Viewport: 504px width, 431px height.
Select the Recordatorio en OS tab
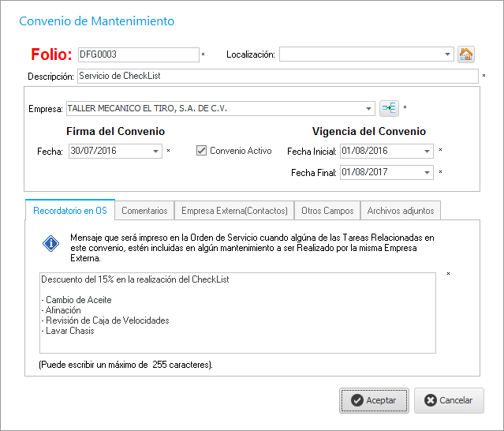pyautogui.click(x=70, y=211)
